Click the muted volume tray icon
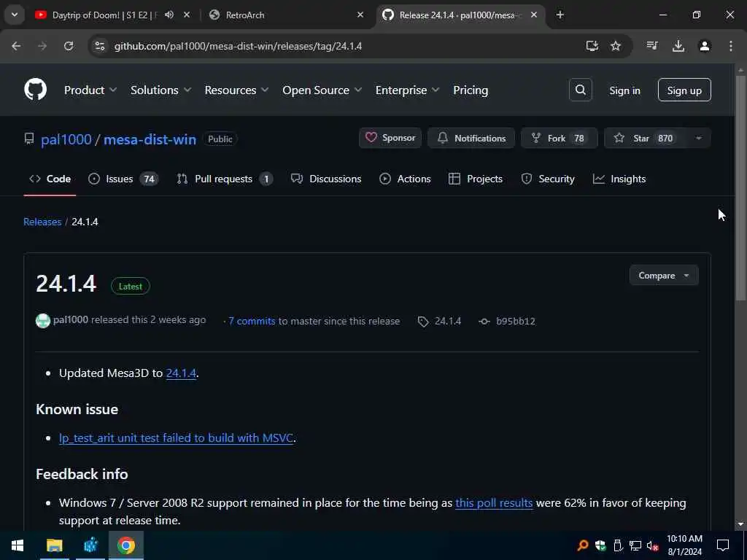Image resolution: width=747 pixels, height=560 pixels. (x=652, y=545)
